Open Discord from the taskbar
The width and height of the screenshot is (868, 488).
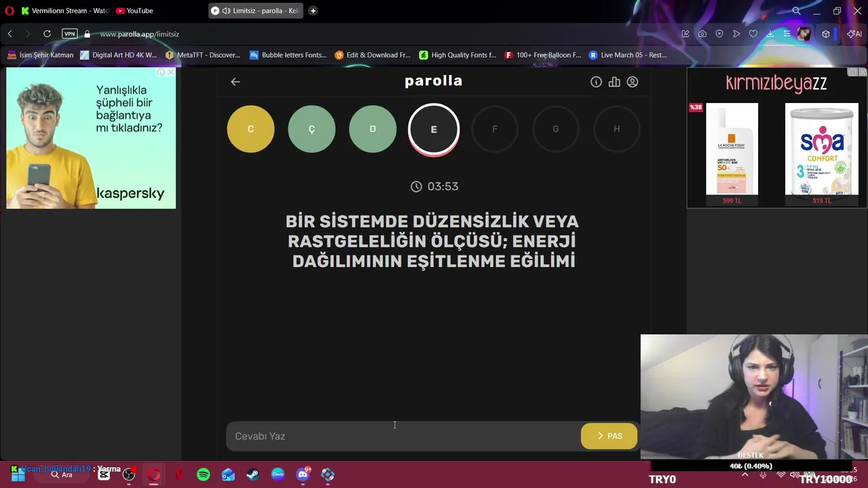click(303, 475)
